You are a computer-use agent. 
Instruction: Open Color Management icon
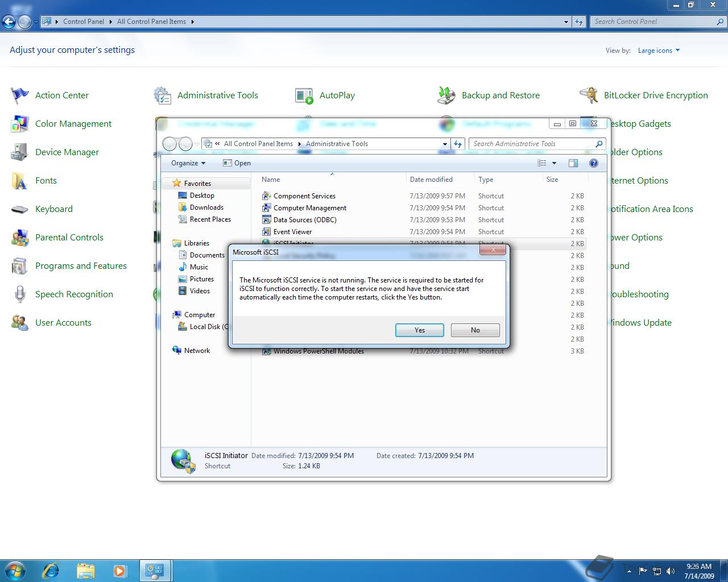click(x=20, y=123)
